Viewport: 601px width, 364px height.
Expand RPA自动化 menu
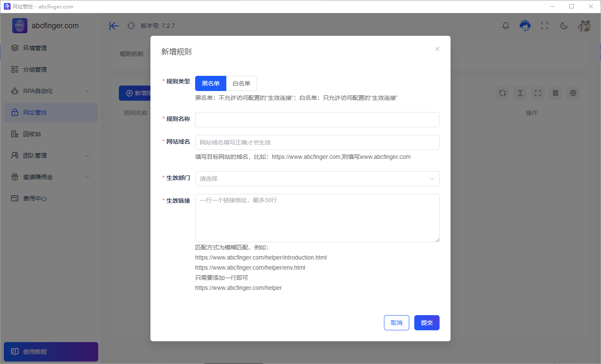(51, 91)
